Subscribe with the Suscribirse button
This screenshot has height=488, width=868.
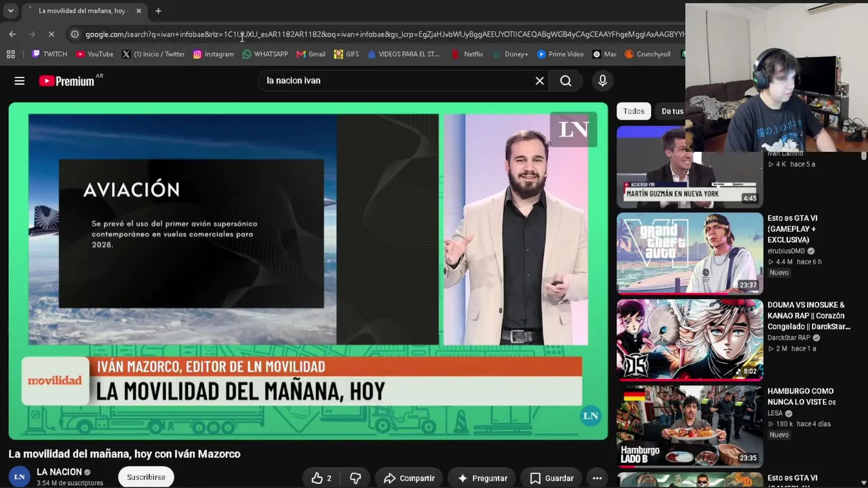point(146,477)
